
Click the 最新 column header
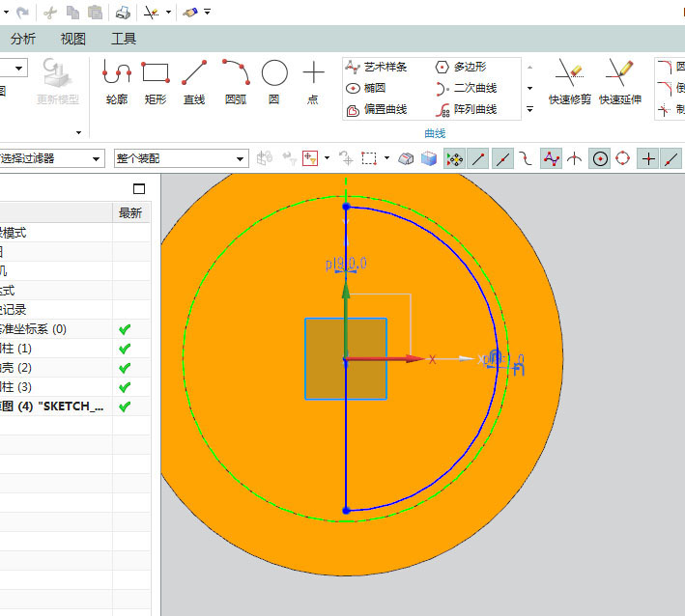130,213
